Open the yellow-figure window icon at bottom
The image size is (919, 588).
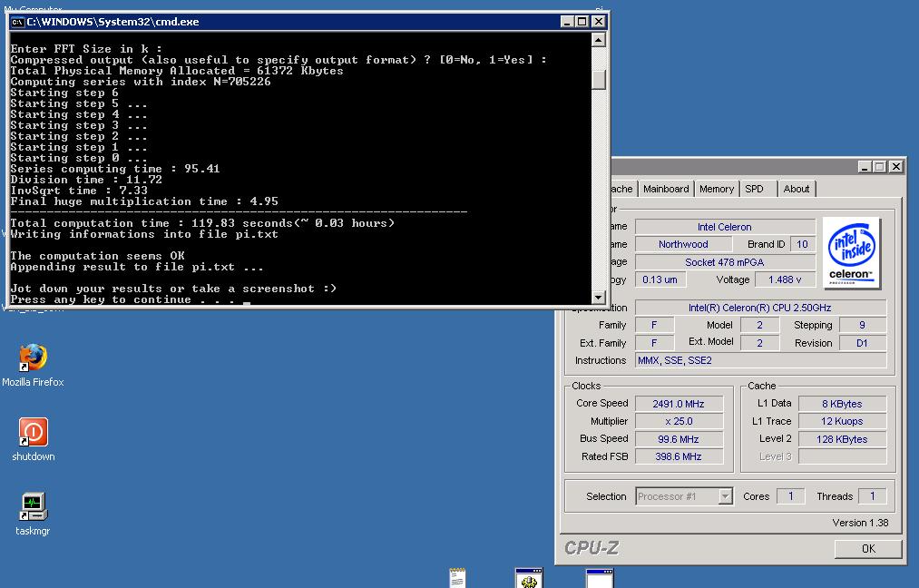[x=529, y=578]
